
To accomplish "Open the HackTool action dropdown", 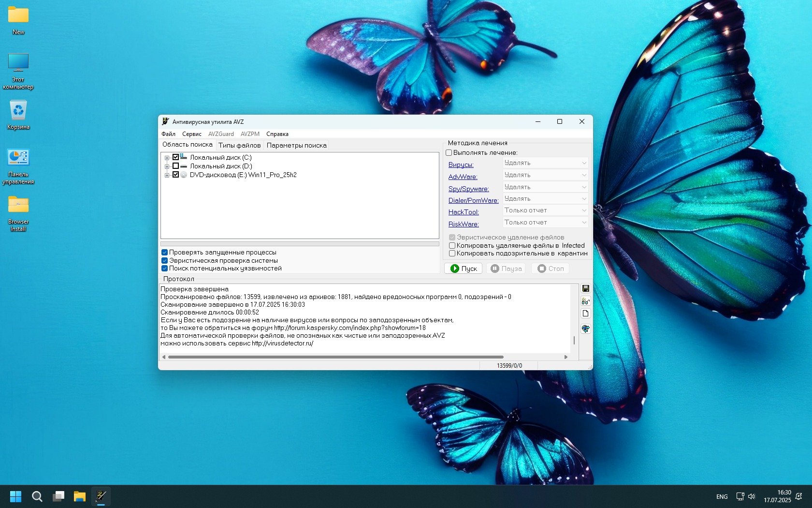I will click(545, 210).
